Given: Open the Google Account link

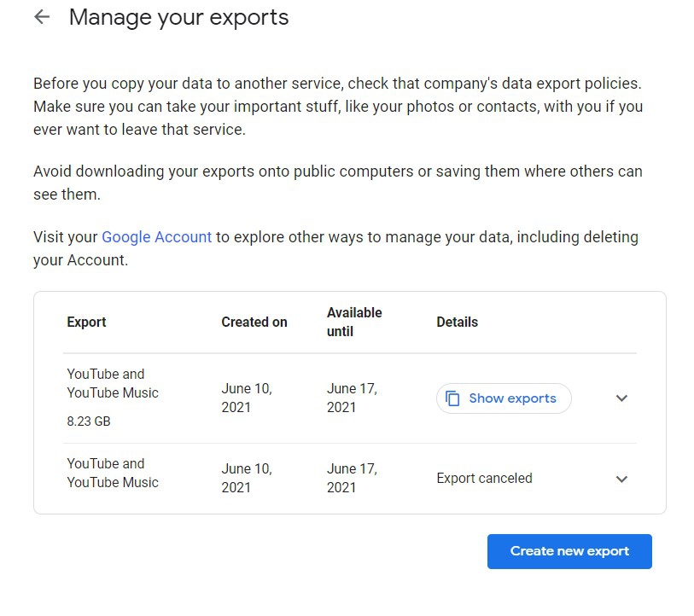Looking at the screenshot, I should (156, 237).
